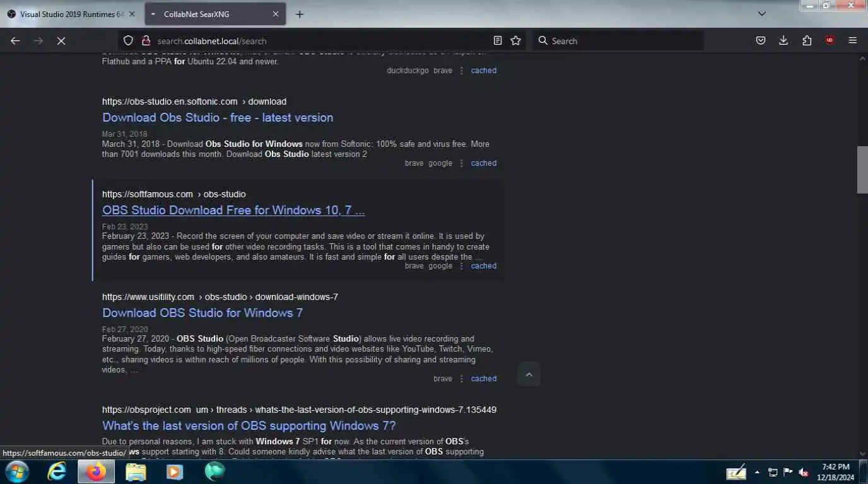Open tracking protection shield icon
This screenshot has width=868, height=484.
128,40
